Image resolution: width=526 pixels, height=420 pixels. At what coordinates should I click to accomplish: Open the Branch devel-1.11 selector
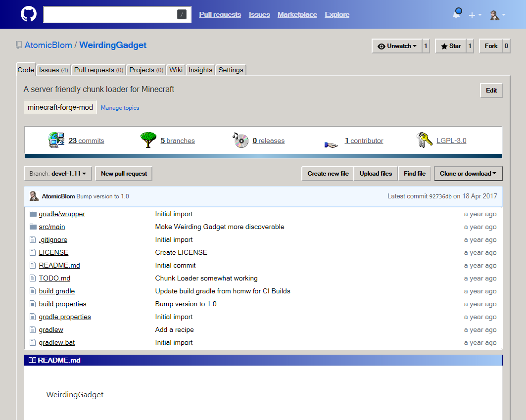pos(58,174)
